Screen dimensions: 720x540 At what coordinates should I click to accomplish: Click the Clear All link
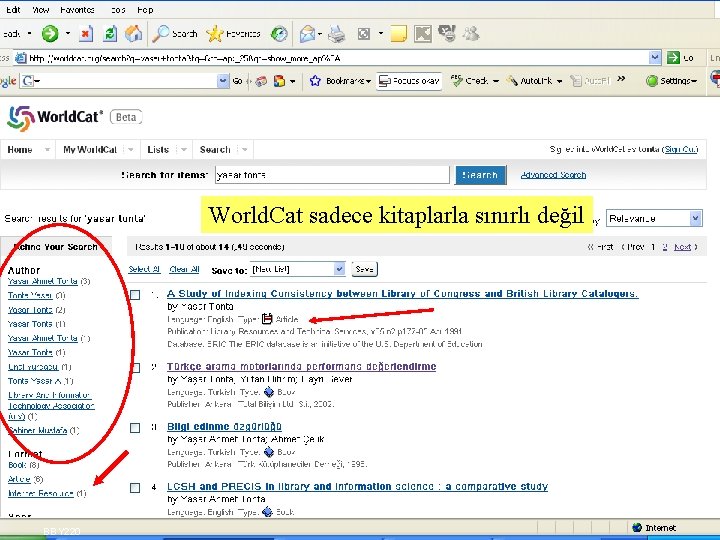click(184, 269)
